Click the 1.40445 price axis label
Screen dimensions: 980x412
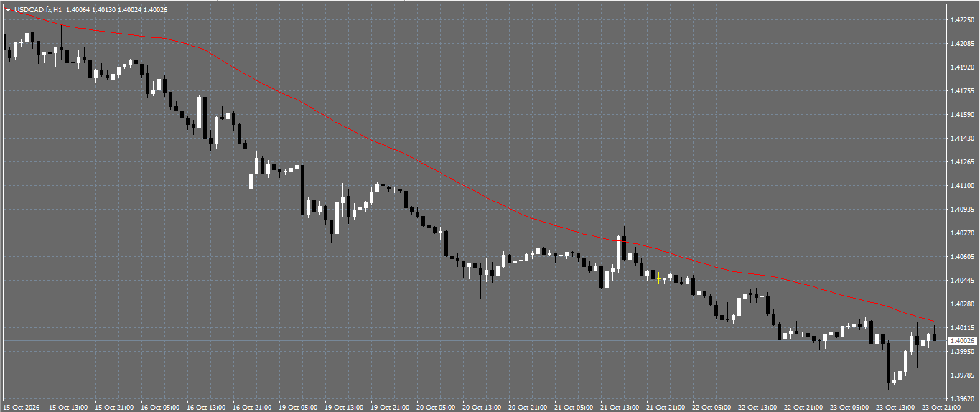pyautogui.click(x=962, y=281)
